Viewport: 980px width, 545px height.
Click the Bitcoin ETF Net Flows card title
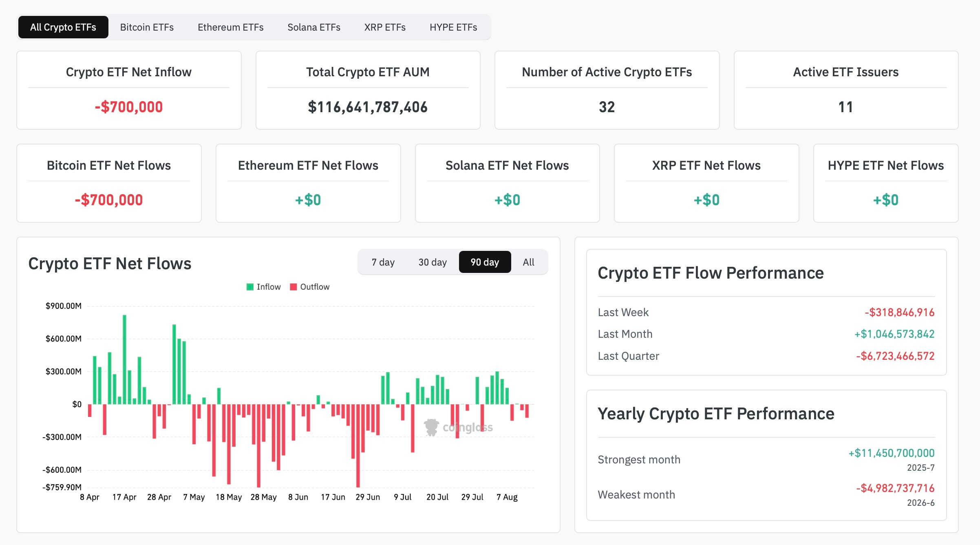pyautogui.click(x=109, y=165)
